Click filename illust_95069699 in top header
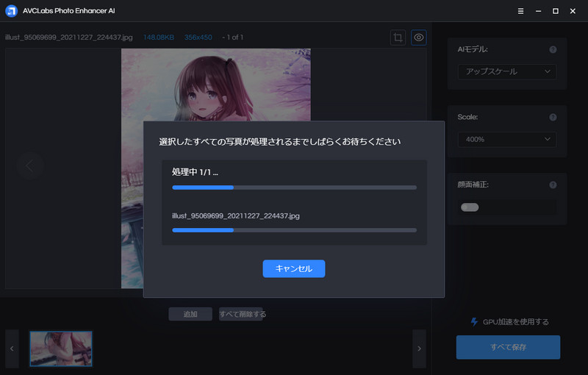This screenshot has width=588, height=375. tap(69, 37)
